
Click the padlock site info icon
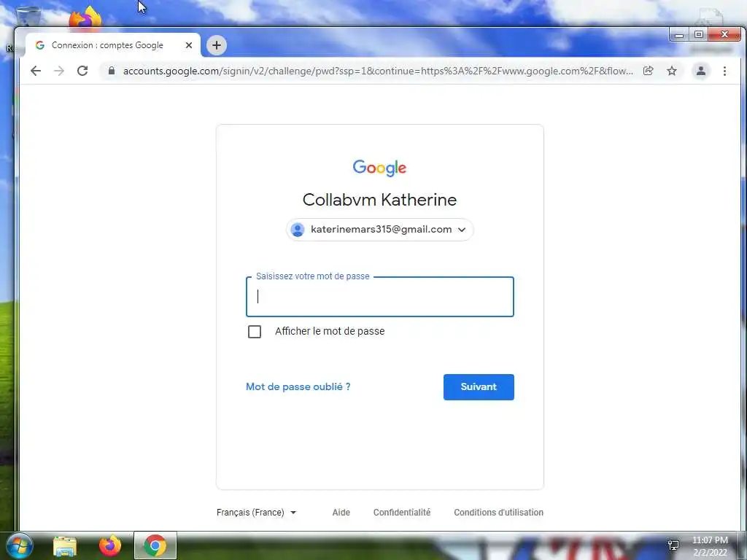click(112, 71)
